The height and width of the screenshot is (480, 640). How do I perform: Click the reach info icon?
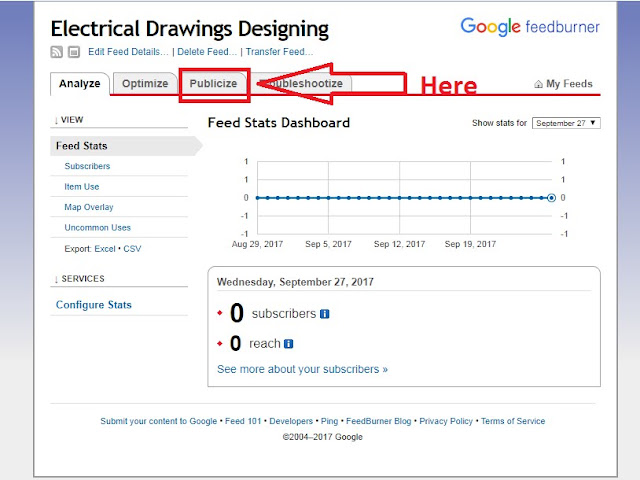tap(289, 344)
